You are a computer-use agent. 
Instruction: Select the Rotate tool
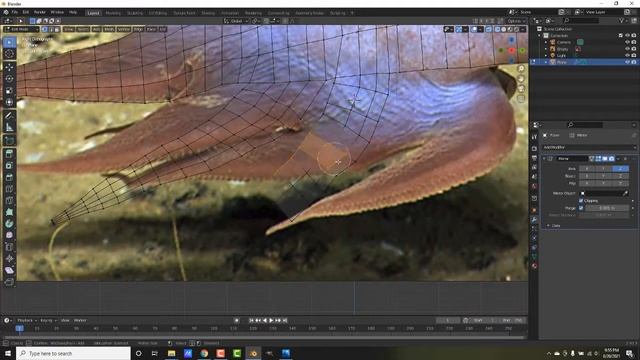(9, 79)
